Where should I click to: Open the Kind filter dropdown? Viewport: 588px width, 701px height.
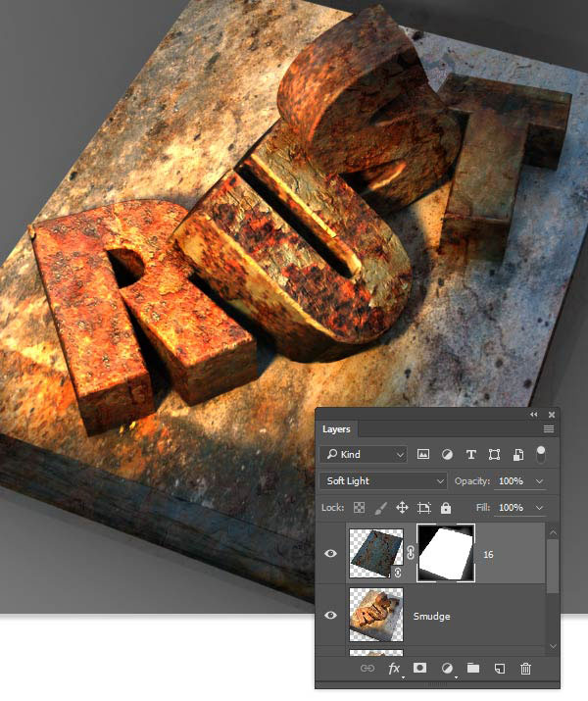click(x=364, y=454)
